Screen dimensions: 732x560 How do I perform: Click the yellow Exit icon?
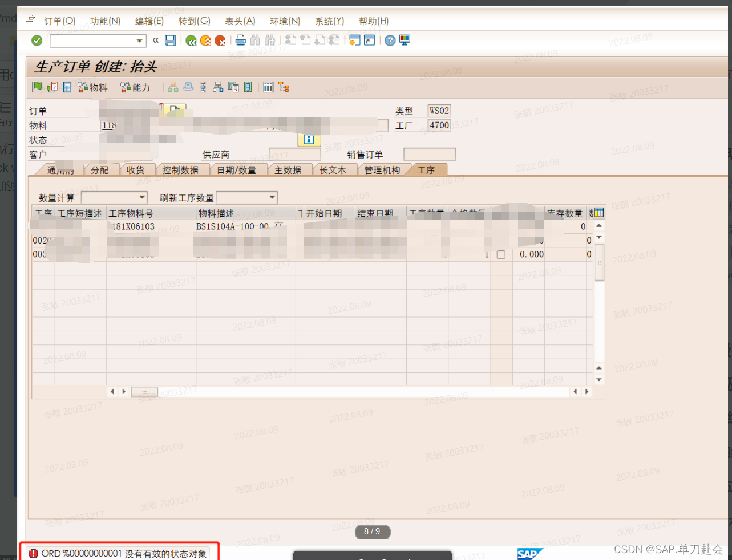[205, 40]
